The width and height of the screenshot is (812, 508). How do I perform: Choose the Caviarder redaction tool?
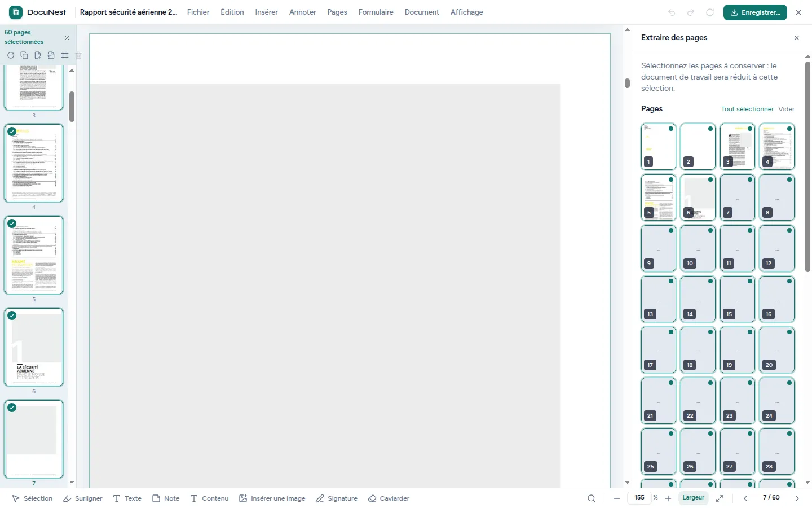(x=389, y=498)
